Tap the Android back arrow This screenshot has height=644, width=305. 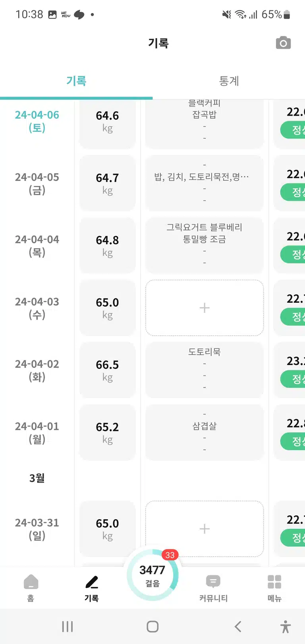pos(237,627)
